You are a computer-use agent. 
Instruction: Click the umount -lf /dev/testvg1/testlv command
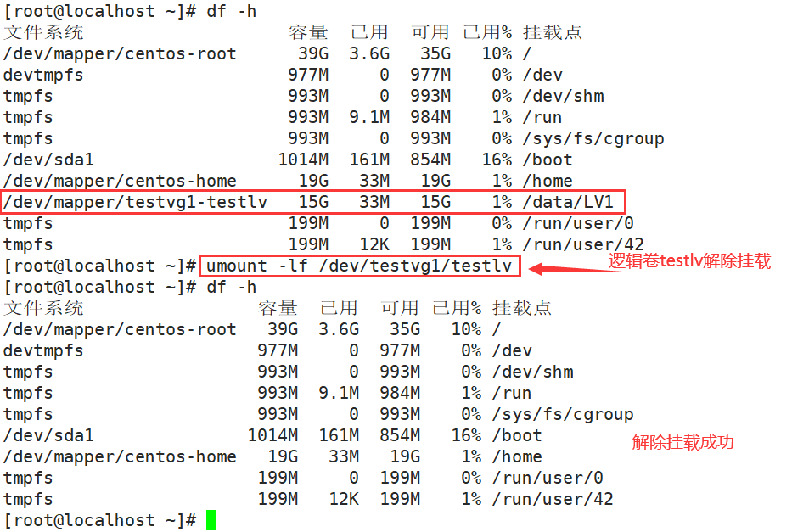[x=359, y=266]
